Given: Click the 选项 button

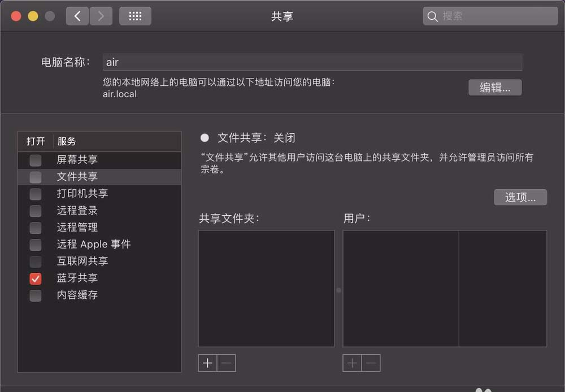Looking at the screenshot, I should (x=520, y=197).
